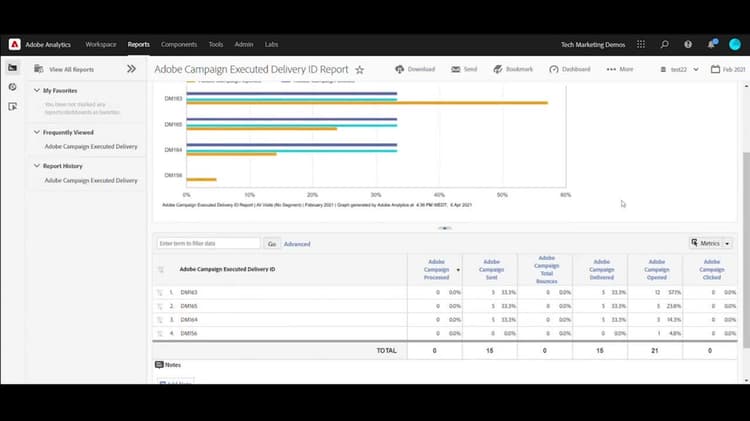The width and height of the screenshot is (750, 421).
Task: Click the filter icon in table header
Action: coord(161,269)
